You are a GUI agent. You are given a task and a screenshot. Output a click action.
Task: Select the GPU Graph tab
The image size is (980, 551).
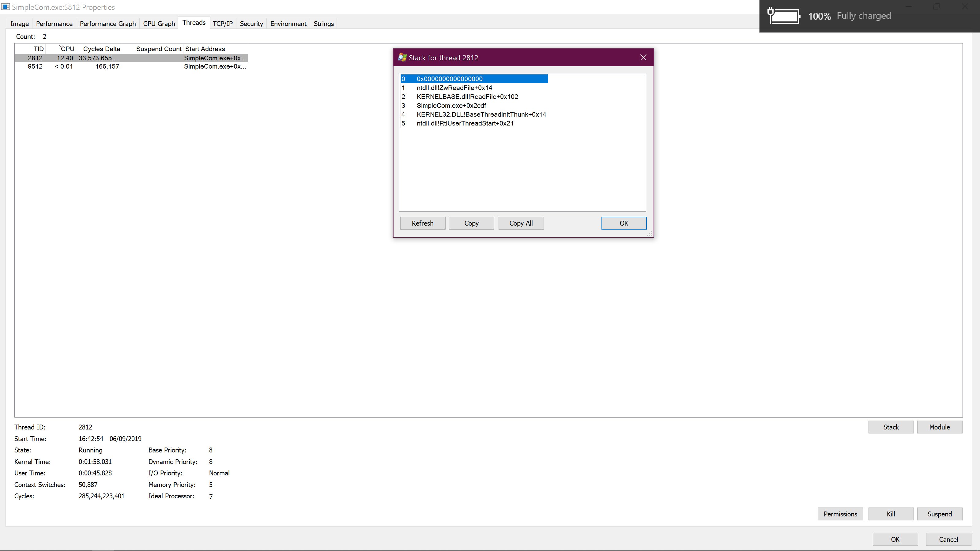pos(159,23)
